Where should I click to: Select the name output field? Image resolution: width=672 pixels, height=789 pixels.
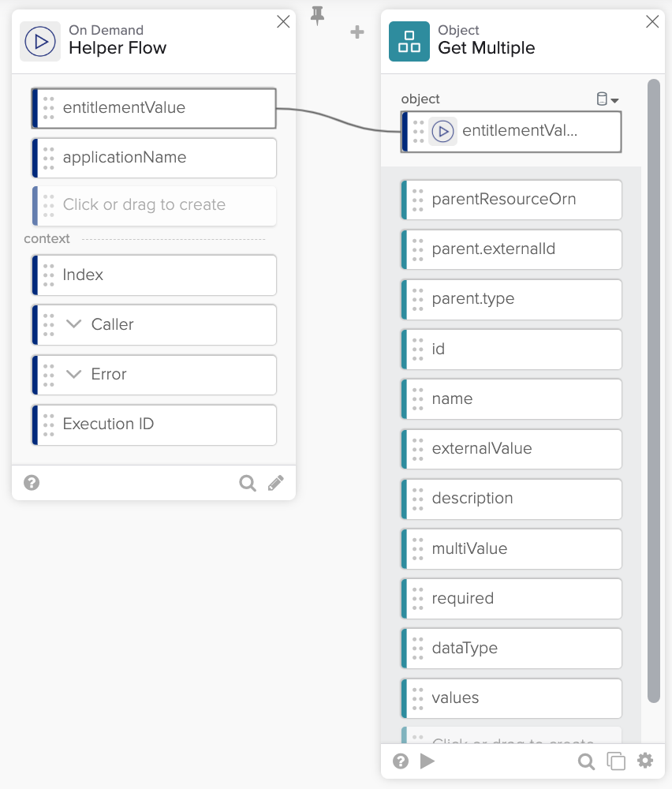point(511,399)
